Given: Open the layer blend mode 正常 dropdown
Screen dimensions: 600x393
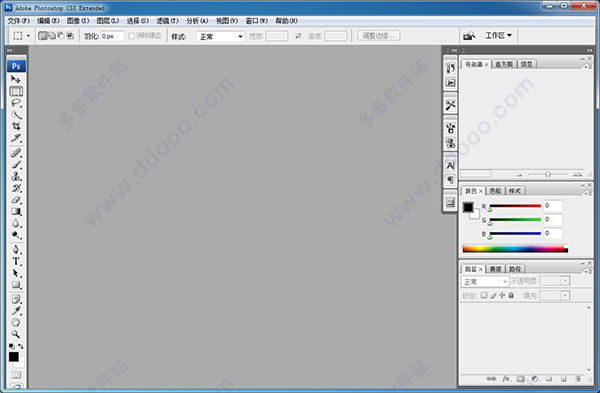Looking at the screenshot, I should (x=484, y=282).
